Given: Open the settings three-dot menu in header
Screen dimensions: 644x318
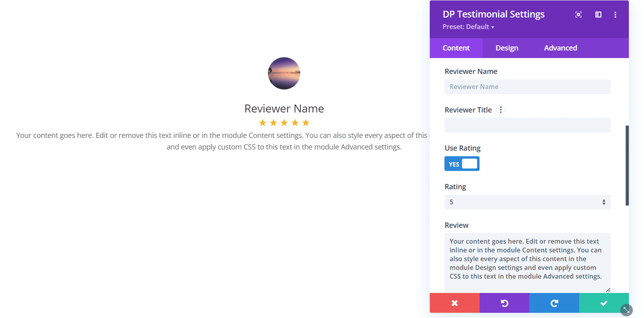Looking at the screenshot, I should 615,15.
